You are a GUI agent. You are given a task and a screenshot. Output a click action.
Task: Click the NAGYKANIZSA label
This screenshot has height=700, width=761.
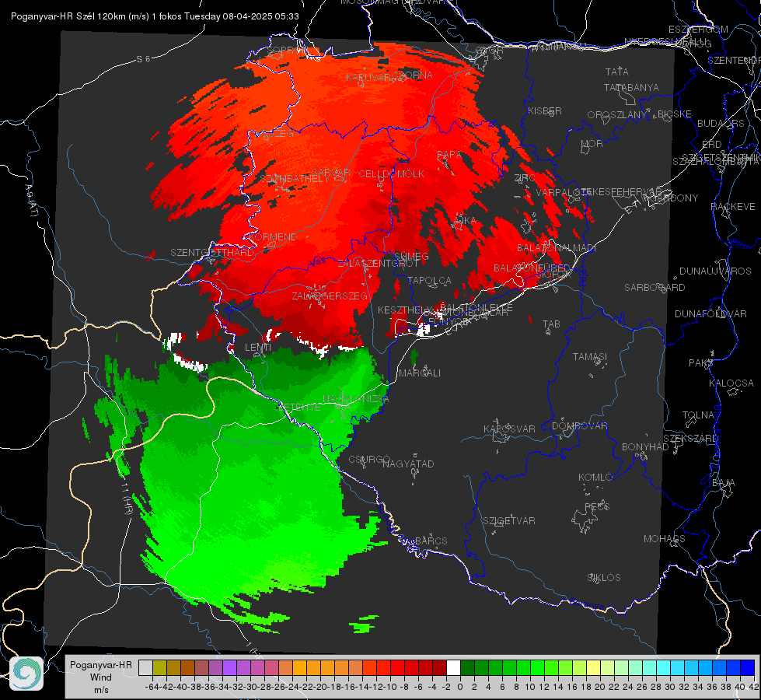356,399
